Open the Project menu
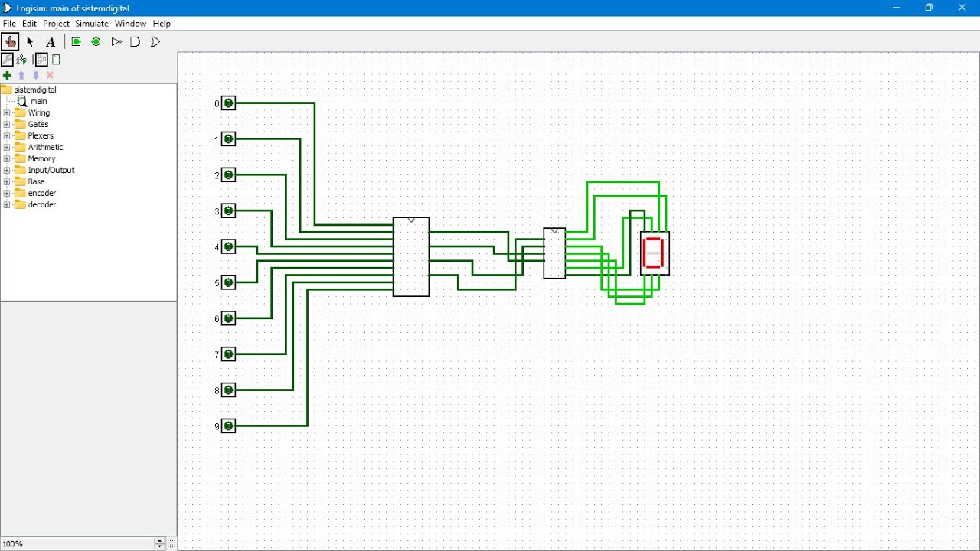 (56, 24)
